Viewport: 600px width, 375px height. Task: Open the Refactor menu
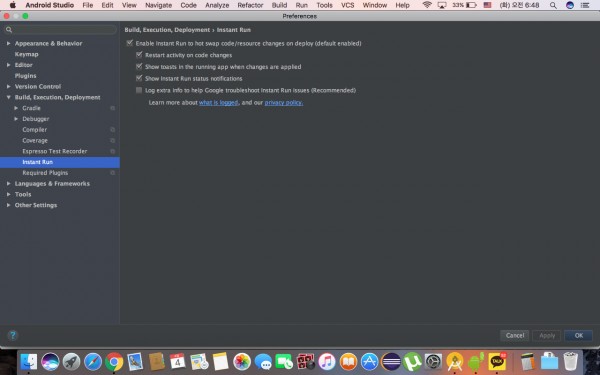click(250, 5)
